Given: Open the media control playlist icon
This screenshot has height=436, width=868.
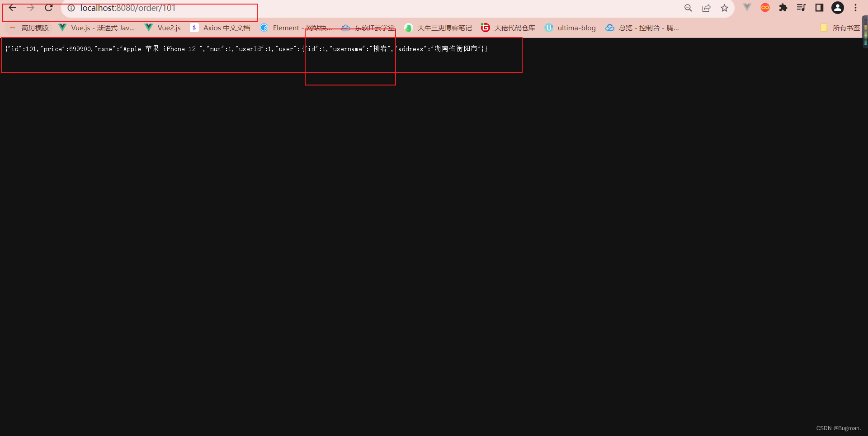Looking at the screenshot, I should [x=801, y=8].
